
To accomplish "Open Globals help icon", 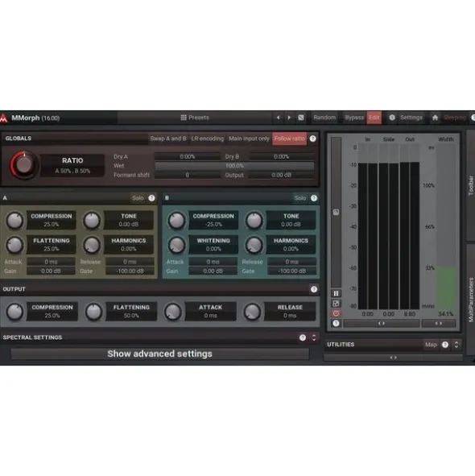I will pyautogui.click(x=312, y=139).
